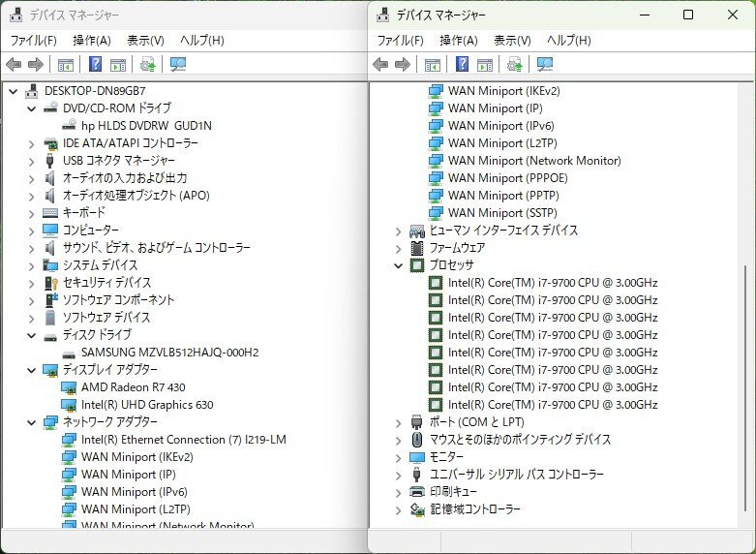The height and width of the screenshot is (554, 756).
Task: Expand 記憶域コントローラー node
Action: 398,510
